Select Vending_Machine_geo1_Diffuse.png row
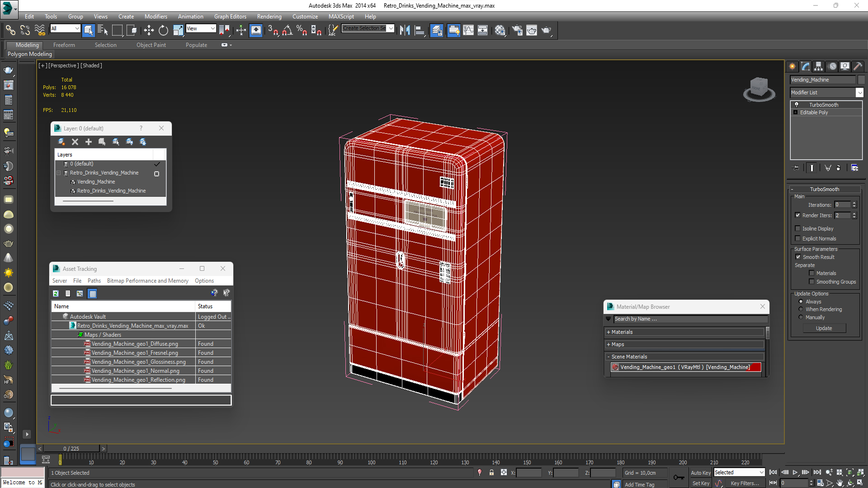 pyautogui.click(x=141, y=344)
